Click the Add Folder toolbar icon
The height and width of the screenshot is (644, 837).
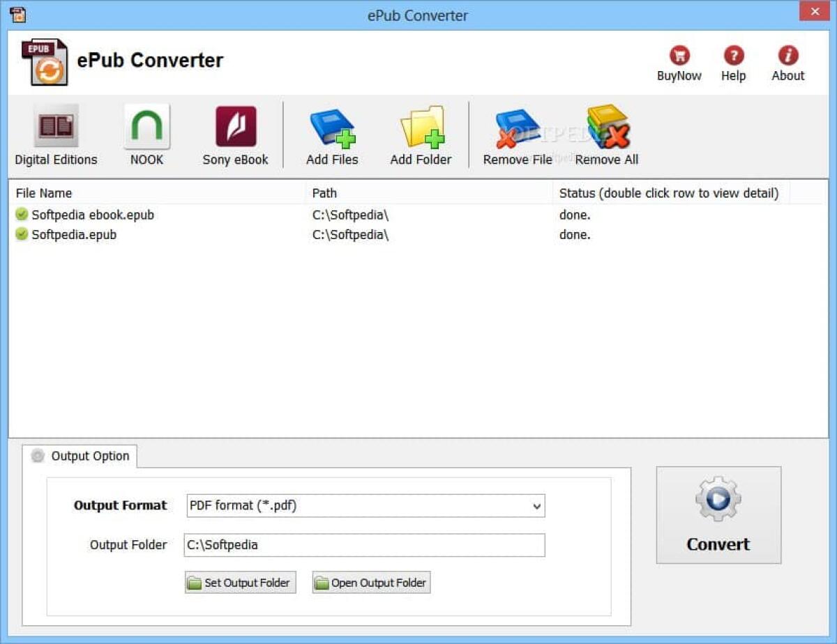[420, 129]
